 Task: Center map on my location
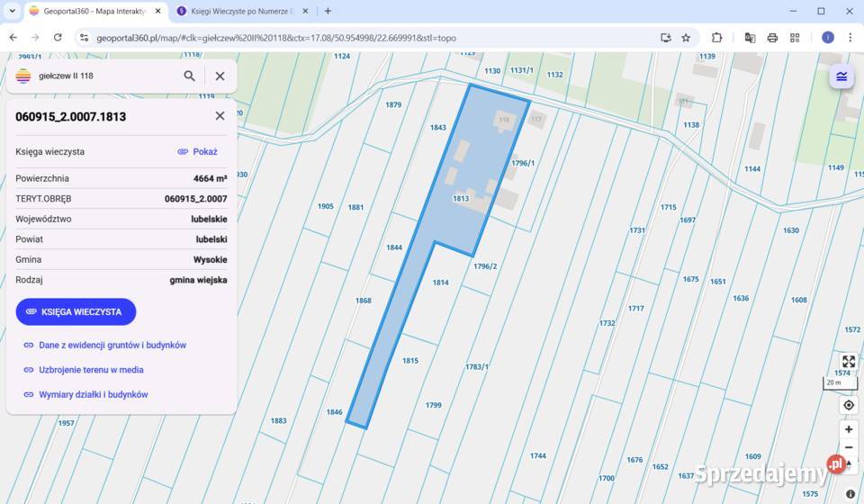tap(849, 405)
